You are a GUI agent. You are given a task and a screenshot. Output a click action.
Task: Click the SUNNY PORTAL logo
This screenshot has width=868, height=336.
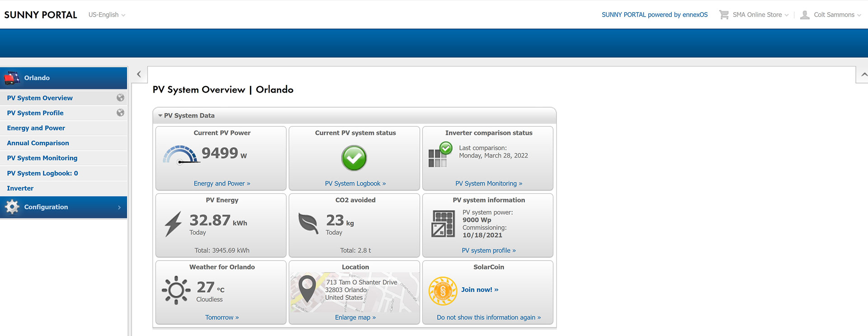41,15
